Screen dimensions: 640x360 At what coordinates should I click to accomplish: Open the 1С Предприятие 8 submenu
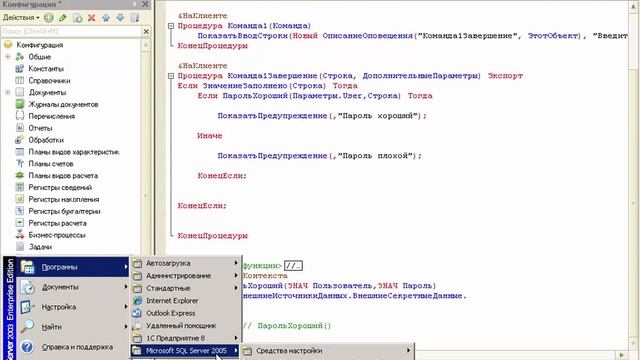point(186,338)
